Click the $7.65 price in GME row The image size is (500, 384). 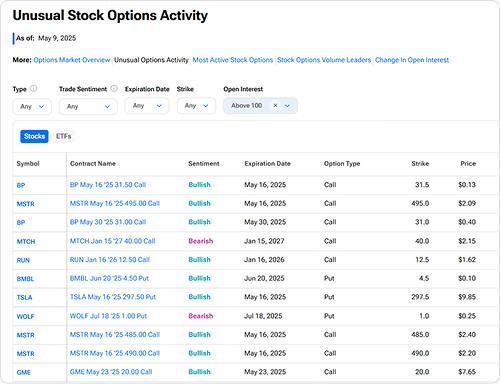click(x=467, y=372)
